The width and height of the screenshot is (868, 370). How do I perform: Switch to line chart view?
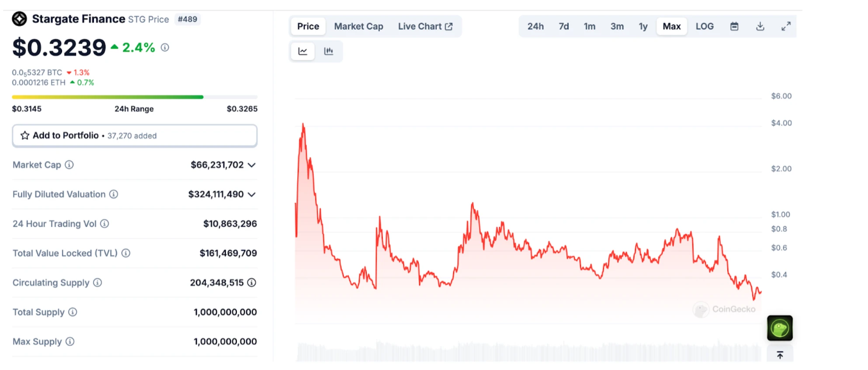tap(302, 51)
